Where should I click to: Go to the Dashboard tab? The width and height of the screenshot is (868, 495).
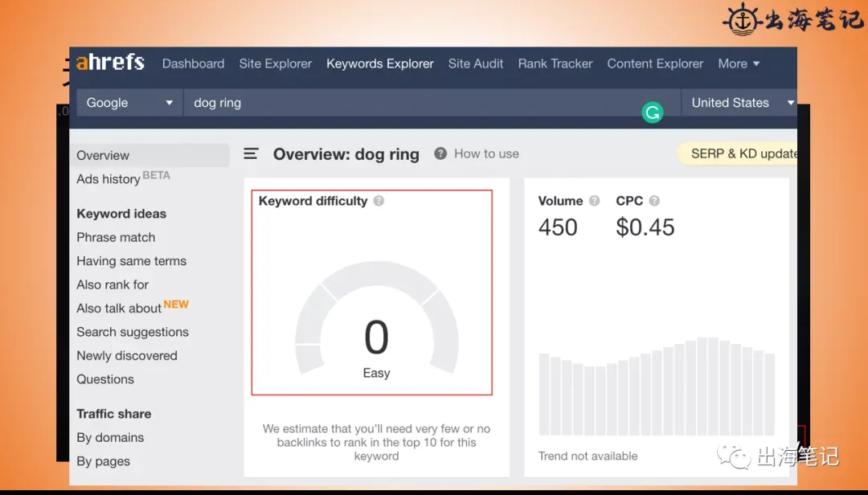click(193, 63)
